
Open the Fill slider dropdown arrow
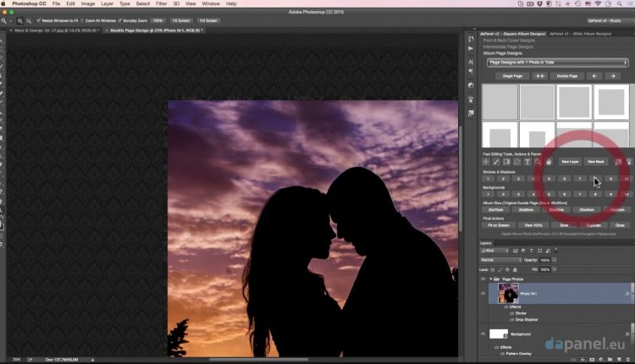(x=554, y=270)
